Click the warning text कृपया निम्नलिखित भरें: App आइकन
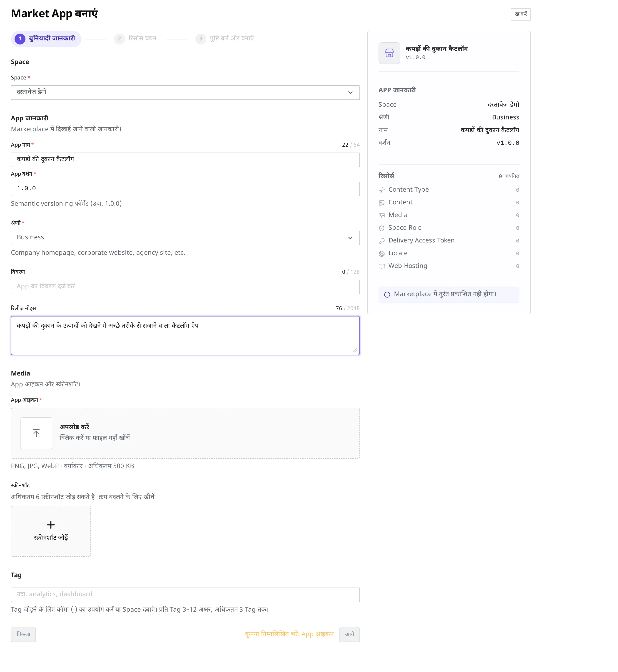 coord(289,634)
